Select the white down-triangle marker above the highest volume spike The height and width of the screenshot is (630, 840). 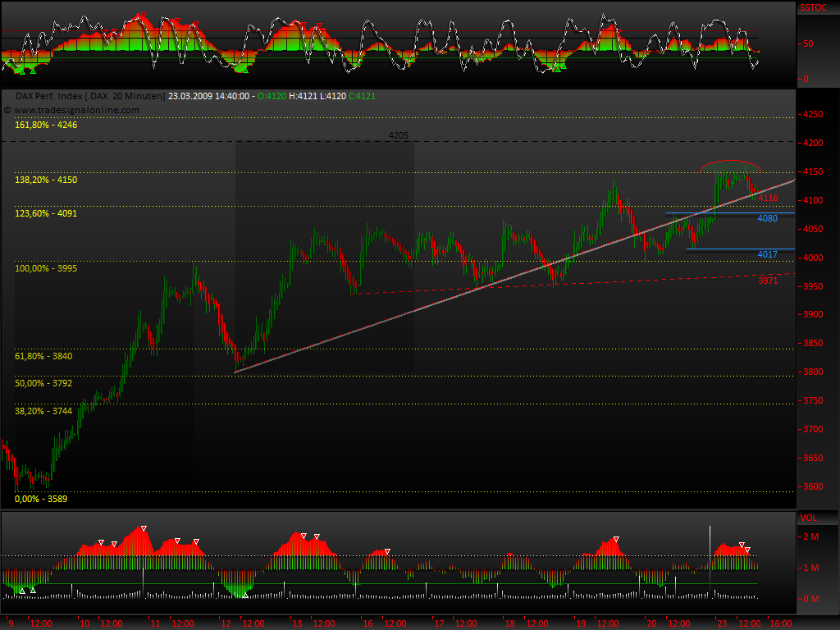tap(144, 528)
